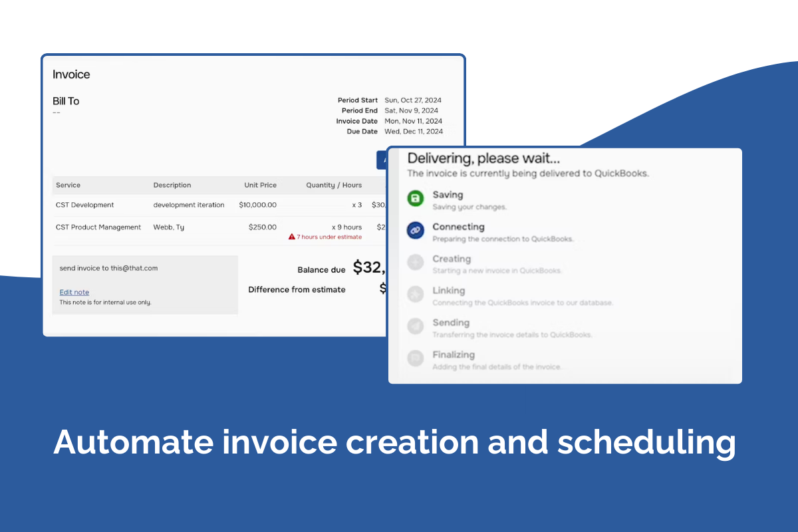Click the Bill To heading
Screen dimensions: 798x532
coord(66,101)
